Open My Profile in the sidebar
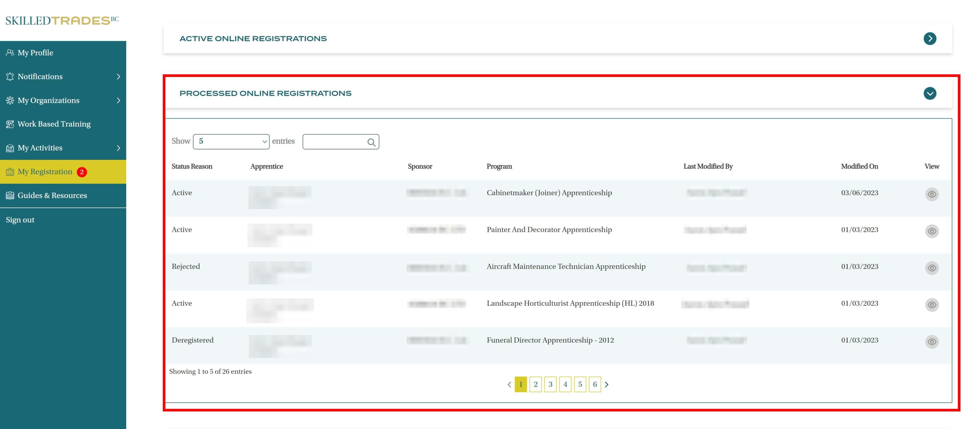980x429 pixels. click(35, 53)
